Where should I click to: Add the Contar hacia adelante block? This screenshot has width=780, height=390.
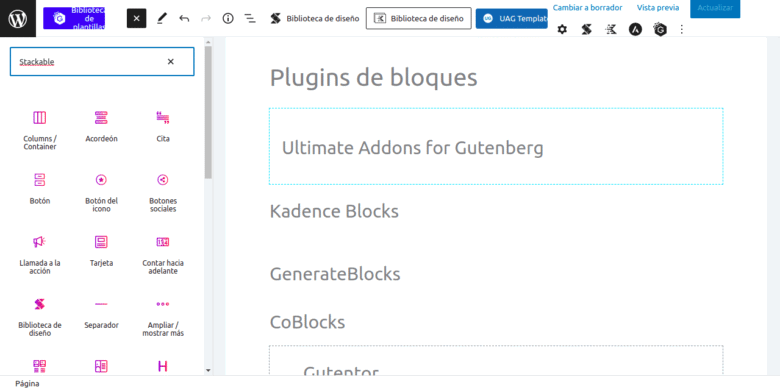[x=163, y=255]
